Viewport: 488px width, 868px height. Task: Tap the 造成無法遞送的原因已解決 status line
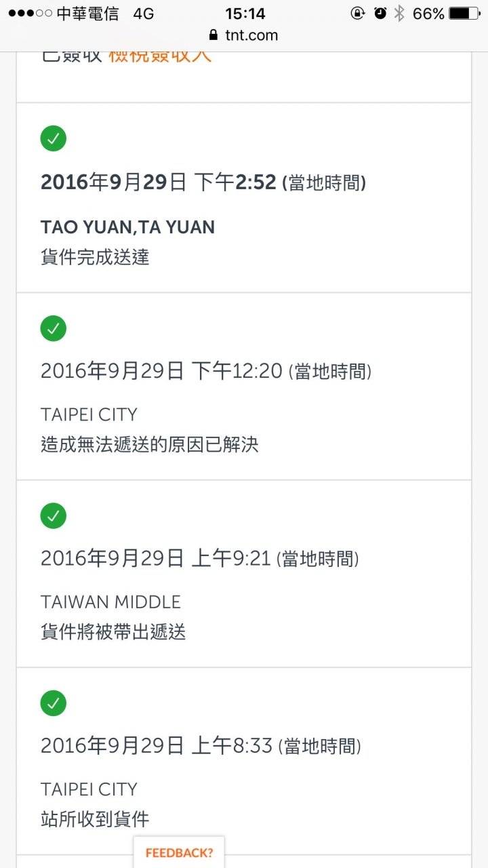(150, 445)
